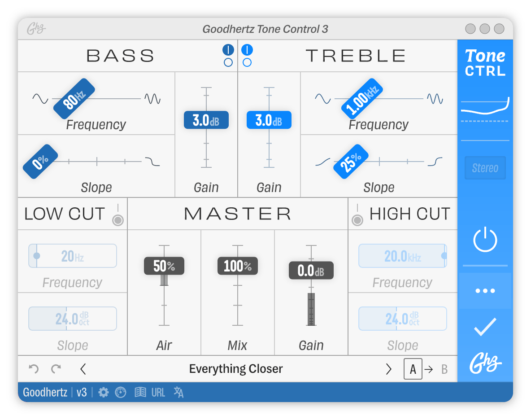Click the undo arrow in the preset bar
The width and height of the screenshot is (531, 420).
(33, 369)
